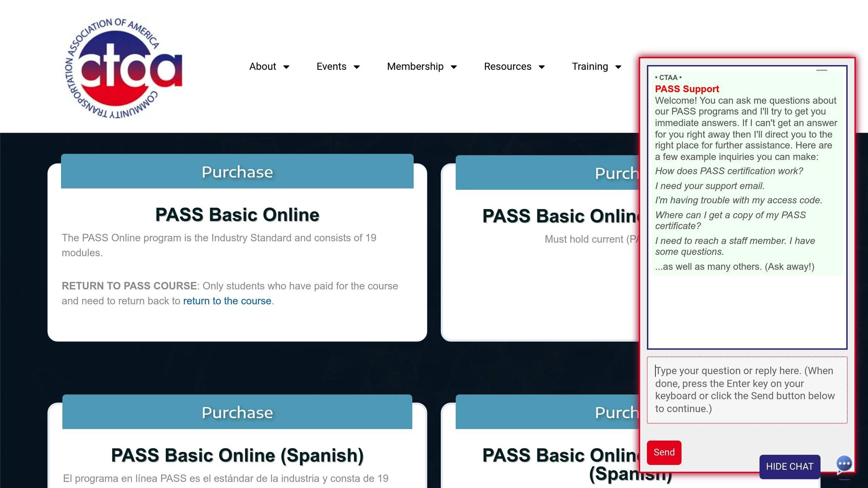Image resolution: width=868 pixels, height=488 pixels.
Task: Click the PASS Basic Online heading
Action: point(237,215)
